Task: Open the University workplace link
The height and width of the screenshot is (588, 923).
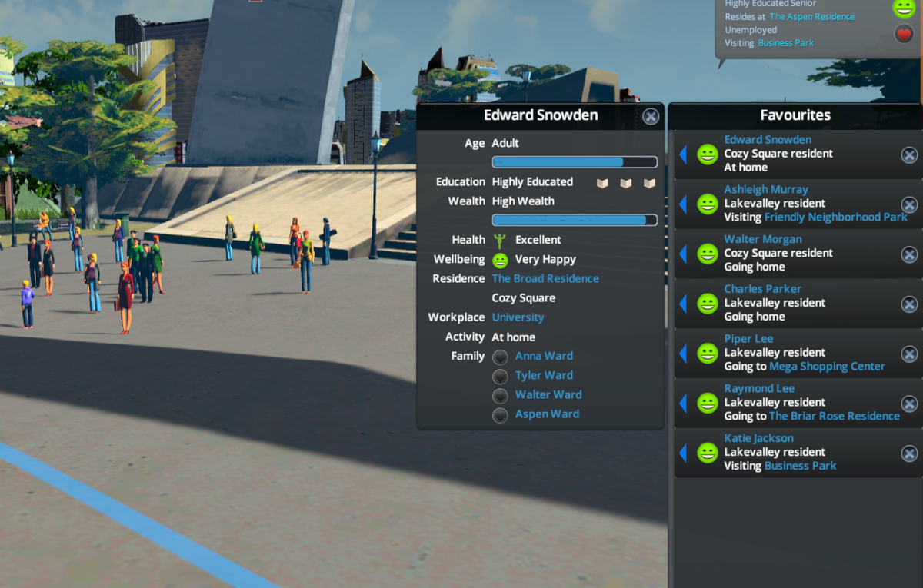Action: click(518, 317)
